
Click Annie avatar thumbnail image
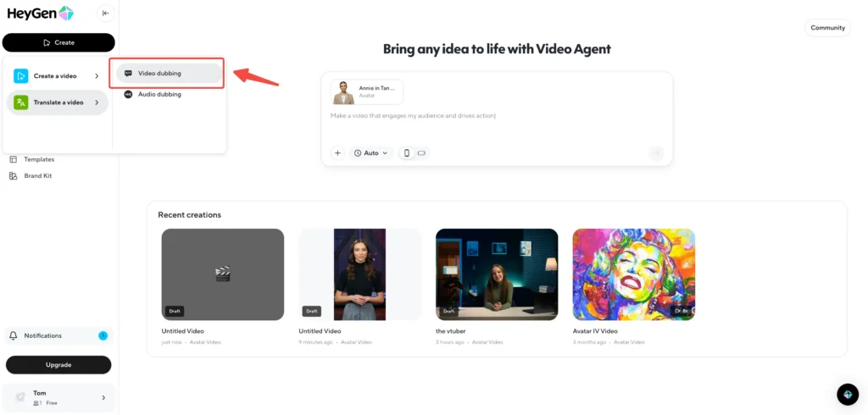pos(343,92)
